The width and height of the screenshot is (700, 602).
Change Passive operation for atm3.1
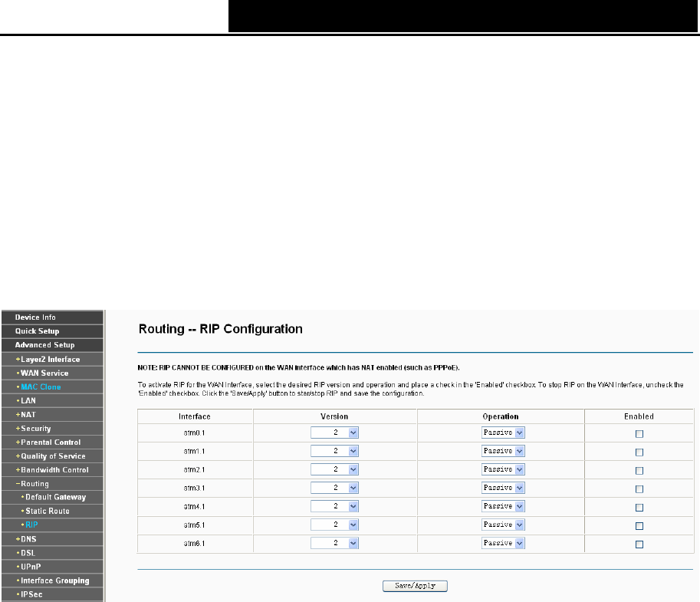click(x=503, y=488)
